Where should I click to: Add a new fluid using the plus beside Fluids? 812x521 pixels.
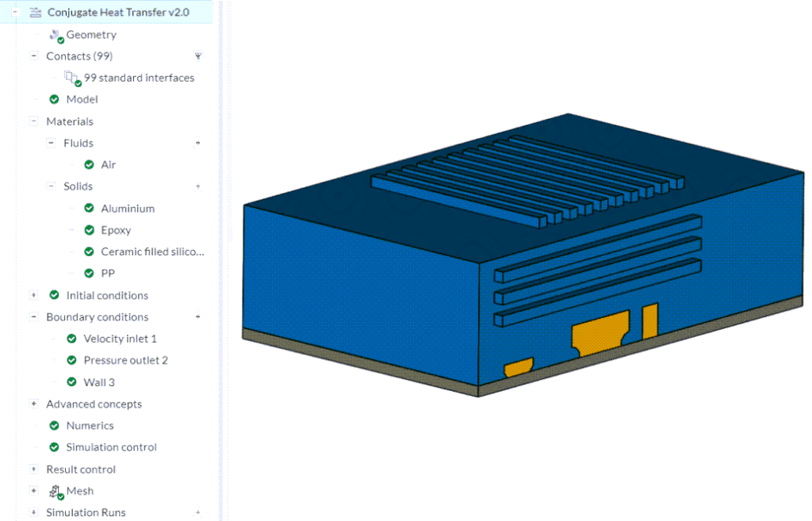tap(198, 143)
